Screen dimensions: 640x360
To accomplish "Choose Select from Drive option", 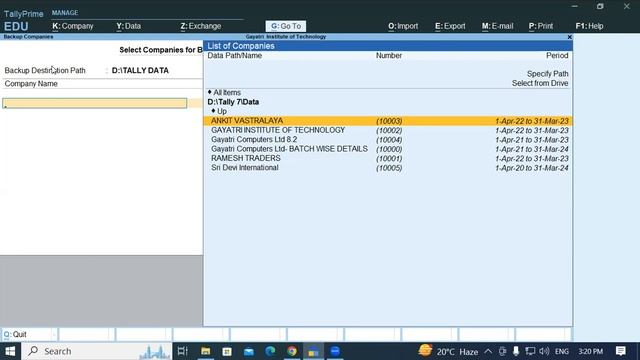I will (x=540, y=83).
